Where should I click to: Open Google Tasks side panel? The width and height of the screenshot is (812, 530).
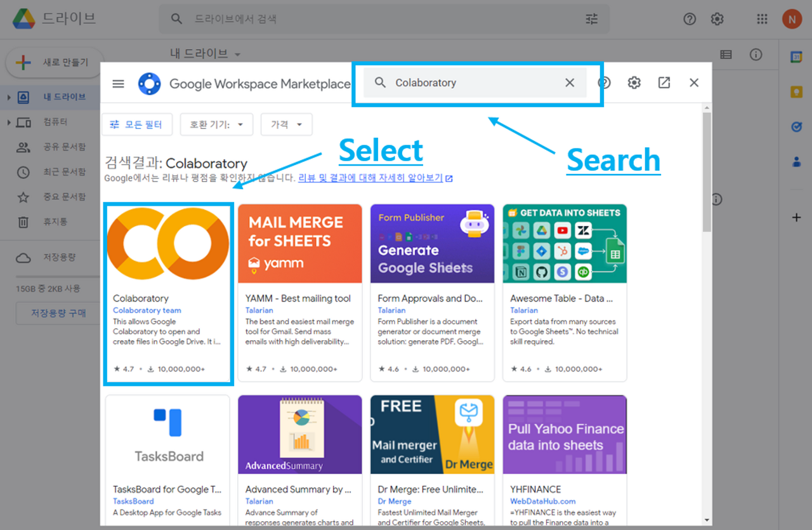point(796,127)
